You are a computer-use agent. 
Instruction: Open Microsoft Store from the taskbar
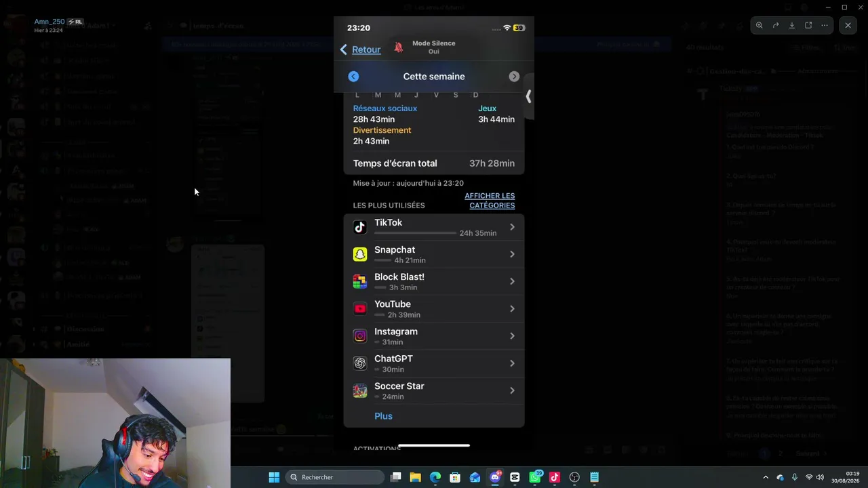point(455,477)
